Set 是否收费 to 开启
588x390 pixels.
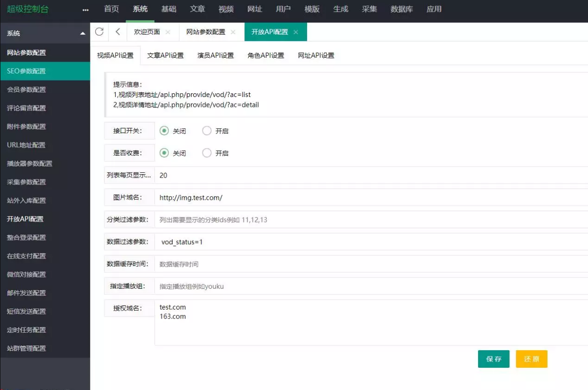(207, 153)
